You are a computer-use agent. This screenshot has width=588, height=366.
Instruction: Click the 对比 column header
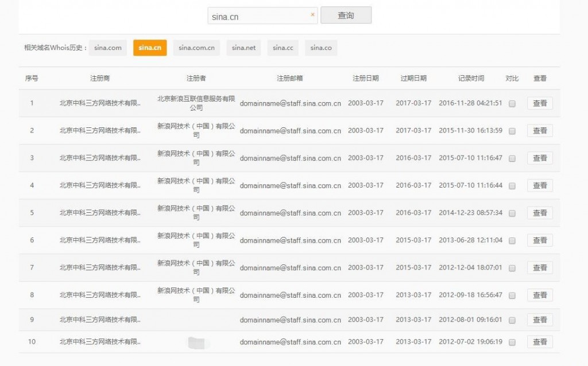click(512, 78)
